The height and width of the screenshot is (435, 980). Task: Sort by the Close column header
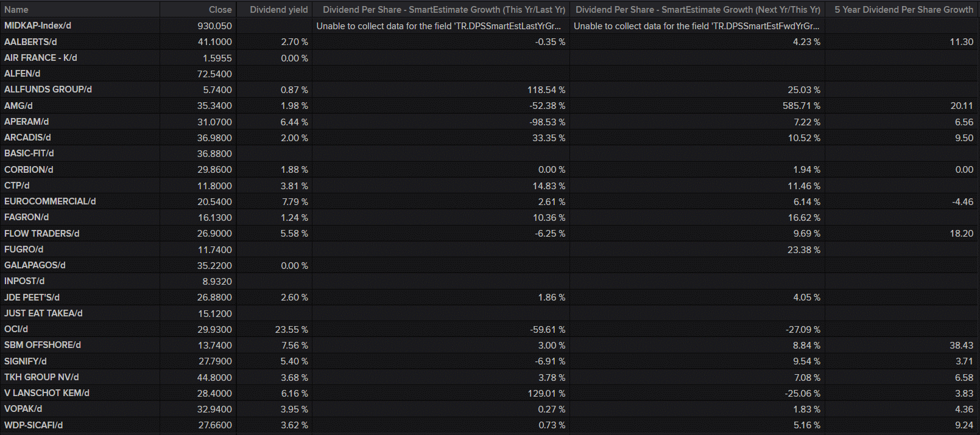pos(220,10)
